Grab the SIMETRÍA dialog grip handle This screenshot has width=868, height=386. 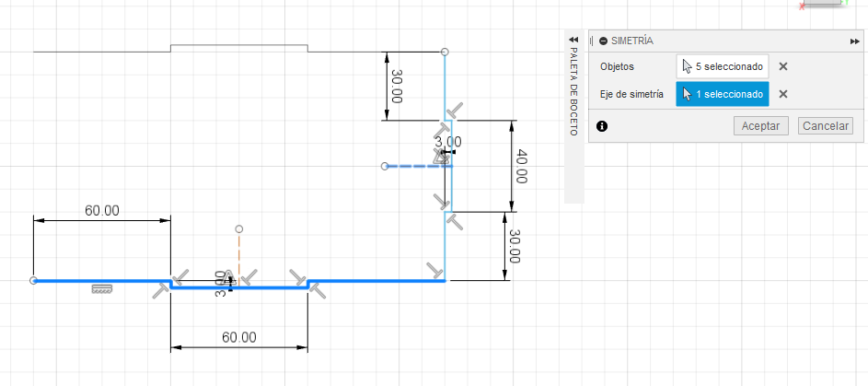592,41
